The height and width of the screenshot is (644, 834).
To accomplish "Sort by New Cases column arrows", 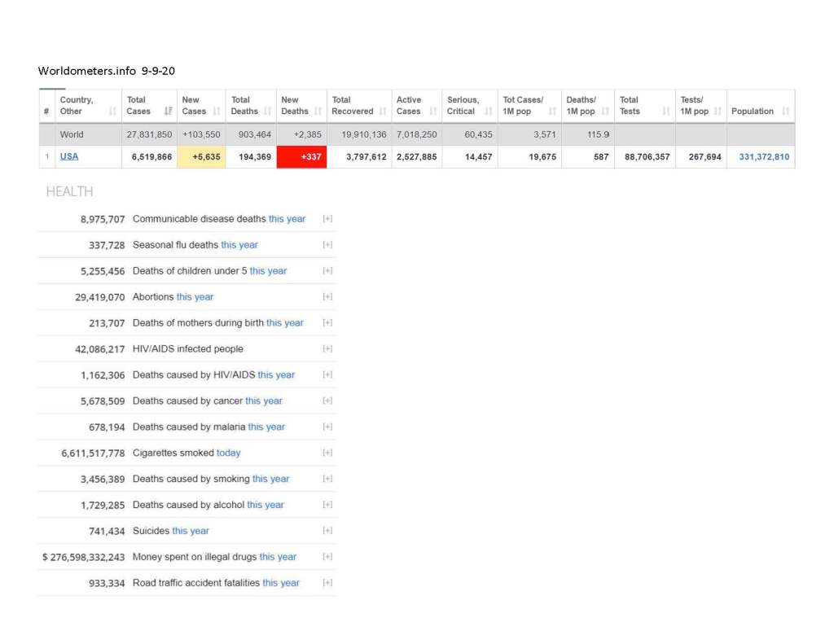I will pos(217,112).
